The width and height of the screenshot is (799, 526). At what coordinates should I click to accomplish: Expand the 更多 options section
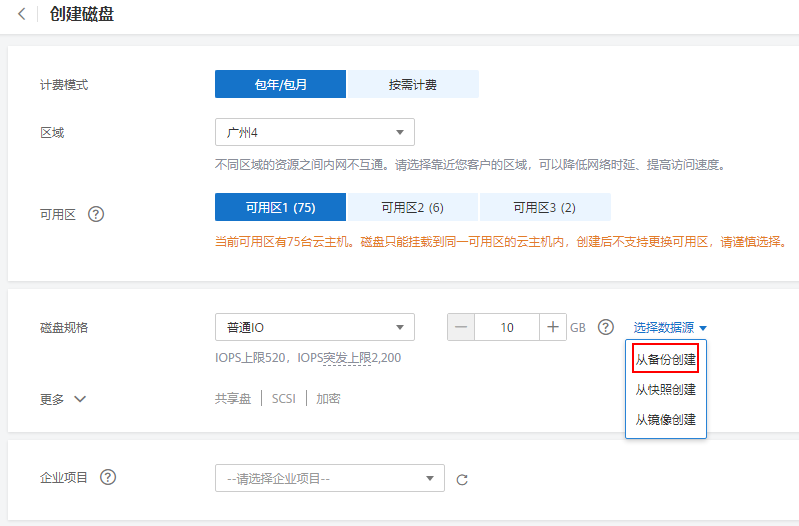[63, 399]
